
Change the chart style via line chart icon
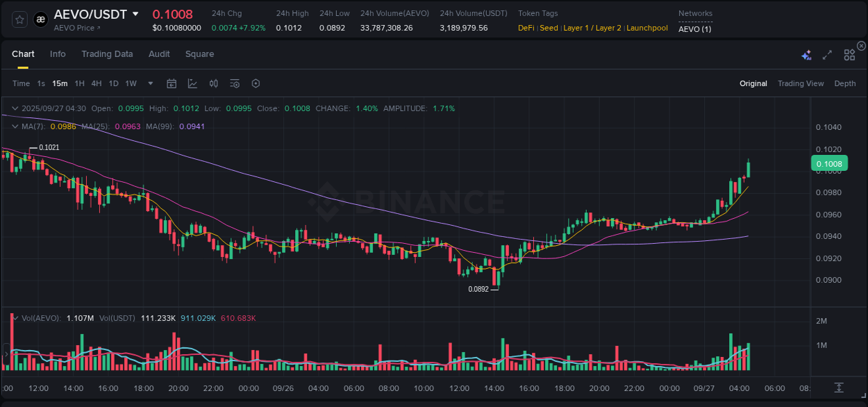click(x=192, y=83)
